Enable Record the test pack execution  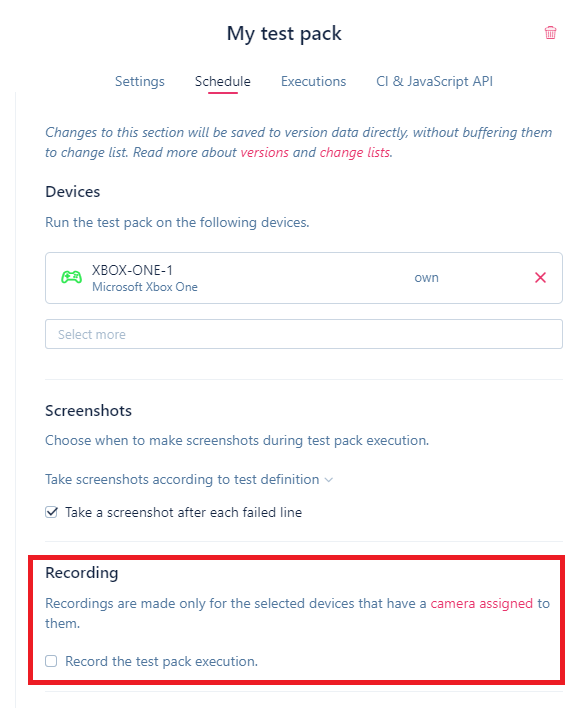pos(51,661)
